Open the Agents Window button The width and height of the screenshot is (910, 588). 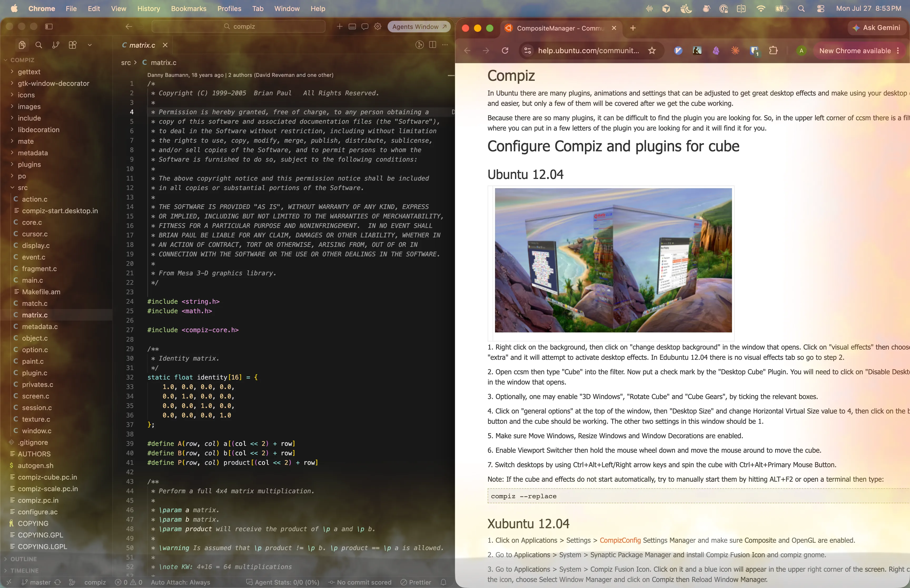coord(419,27)
